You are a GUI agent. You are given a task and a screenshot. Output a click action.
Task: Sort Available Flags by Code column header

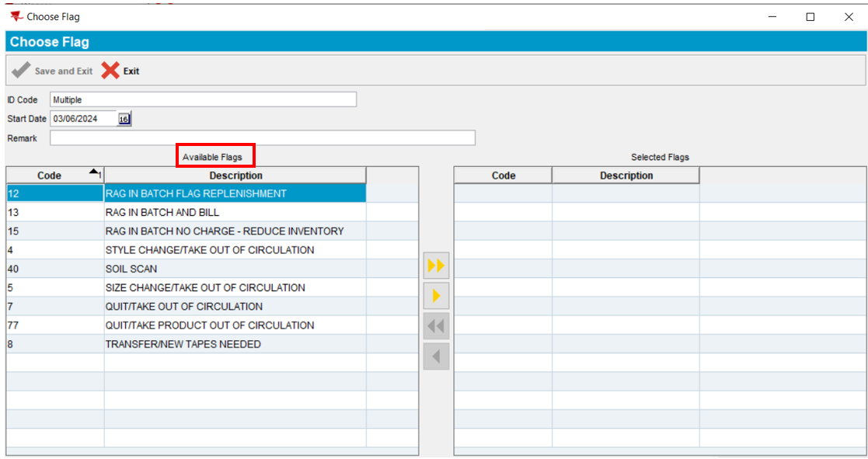(x=50, y=176)
